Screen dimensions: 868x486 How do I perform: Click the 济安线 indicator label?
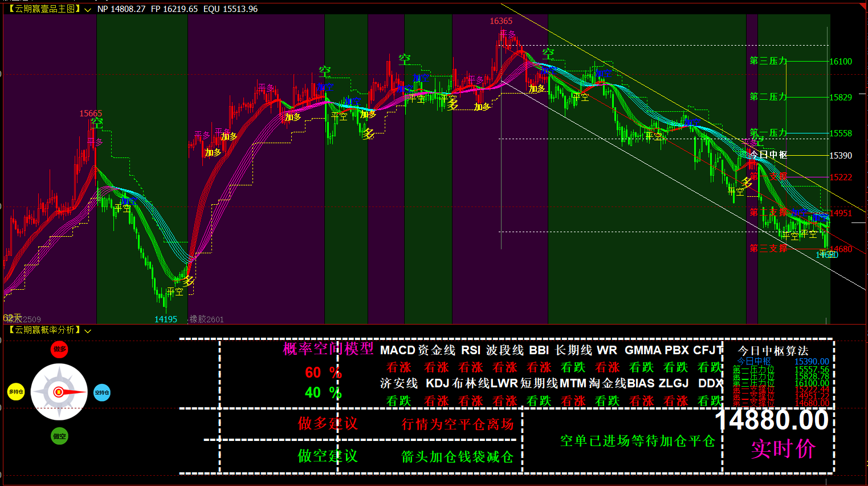[399, 384]
